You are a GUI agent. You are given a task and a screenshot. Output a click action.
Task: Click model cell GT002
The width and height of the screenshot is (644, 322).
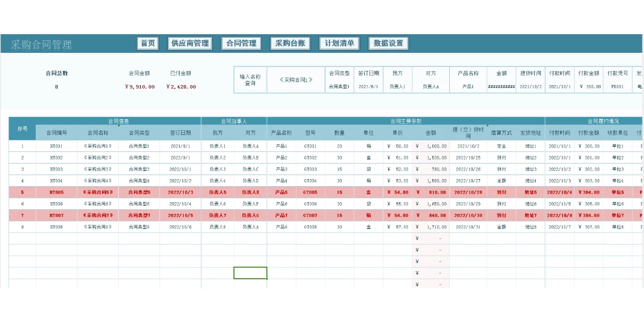point(310,157)
